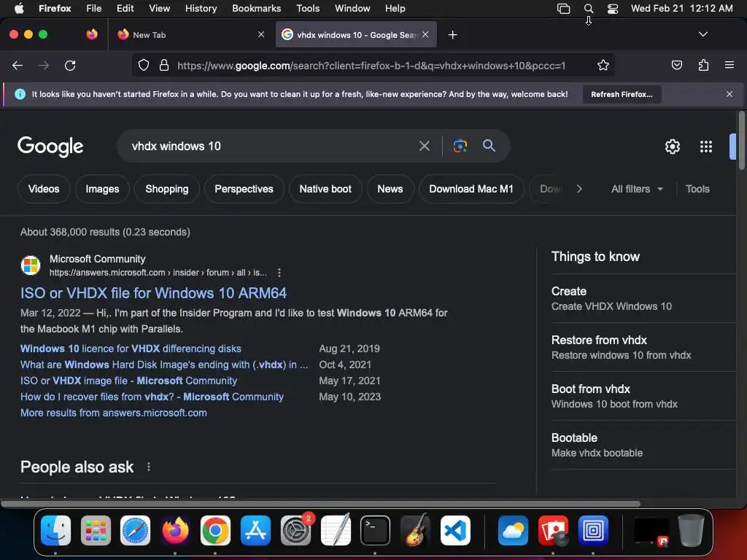The width and height of the screenshot is (747, 560).
Task: Select the Native boot filter chip
Action: tap(325, 189)
